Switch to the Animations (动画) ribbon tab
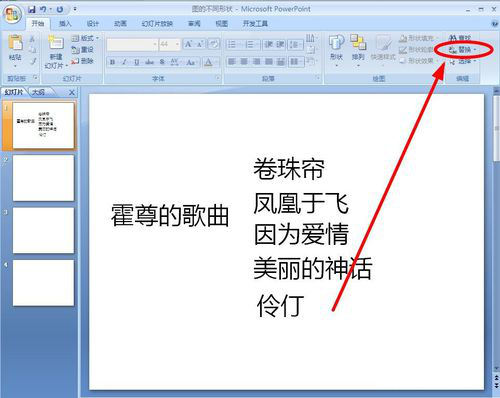 pyautogui.click(x=120, y=24)
